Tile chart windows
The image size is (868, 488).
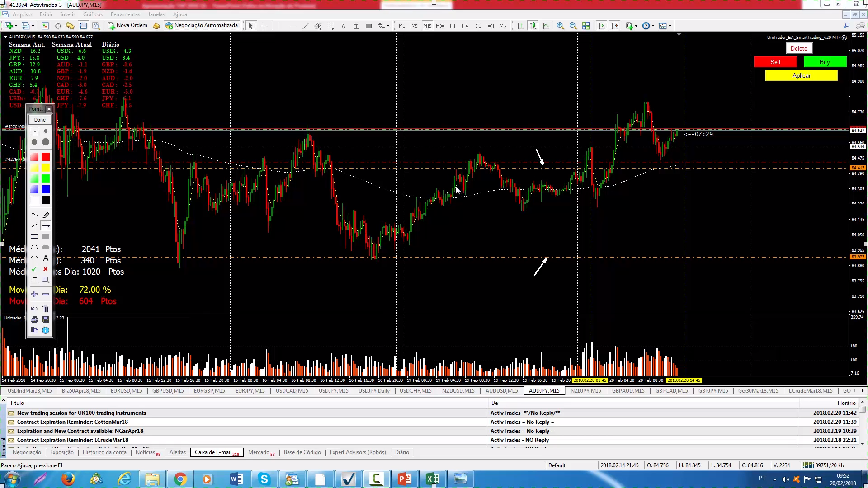[586, 26]
